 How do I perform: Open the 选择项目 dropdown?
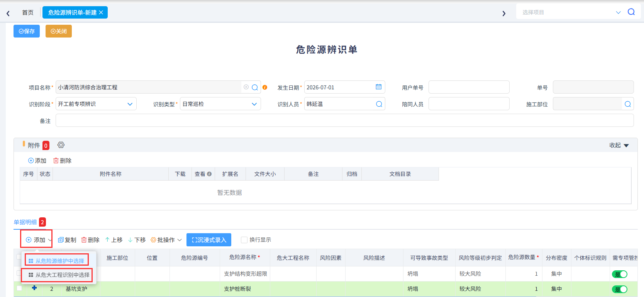point(618,12)
